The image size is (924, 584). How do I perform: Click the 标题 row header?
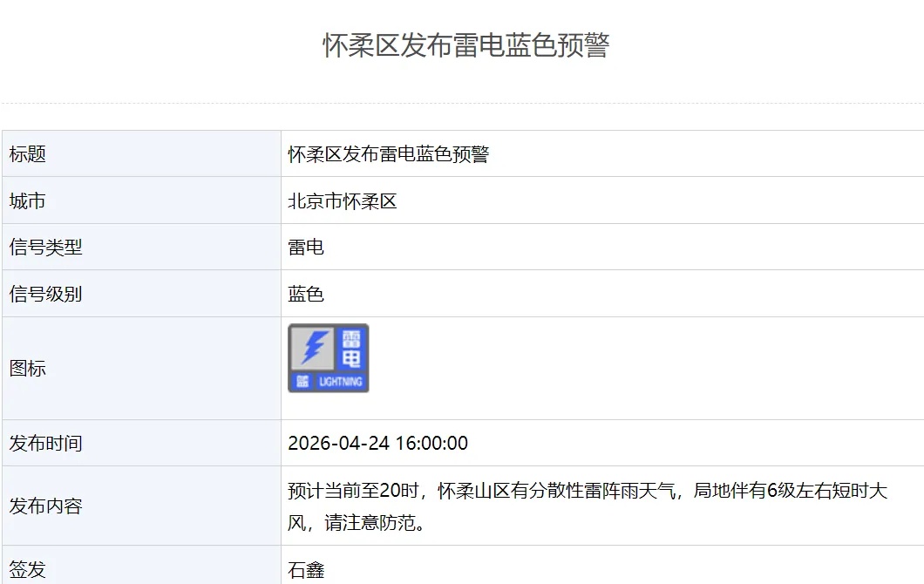point(25,153)
